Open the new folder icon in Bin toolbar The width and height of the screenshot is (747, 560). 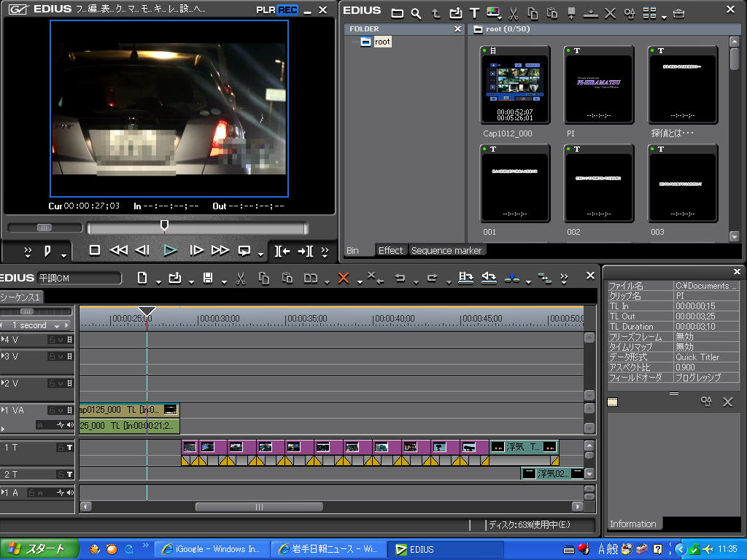tap(397, 13)
